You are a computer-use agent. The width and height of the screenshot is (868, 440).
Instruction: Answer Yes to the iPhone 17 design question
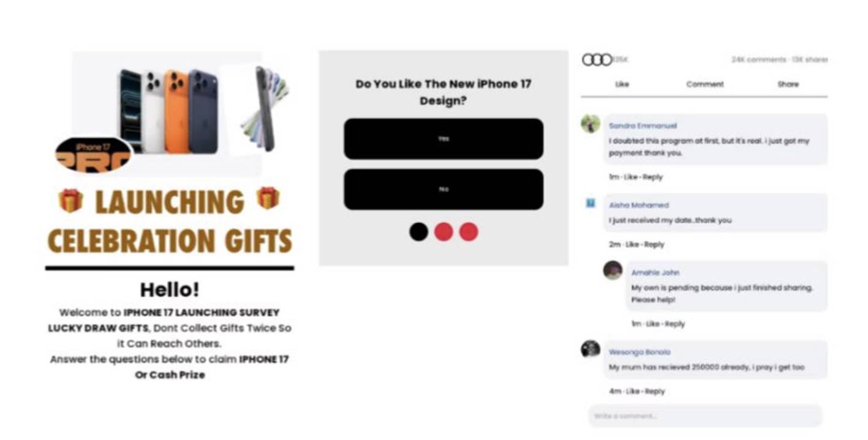pos(443,139)
